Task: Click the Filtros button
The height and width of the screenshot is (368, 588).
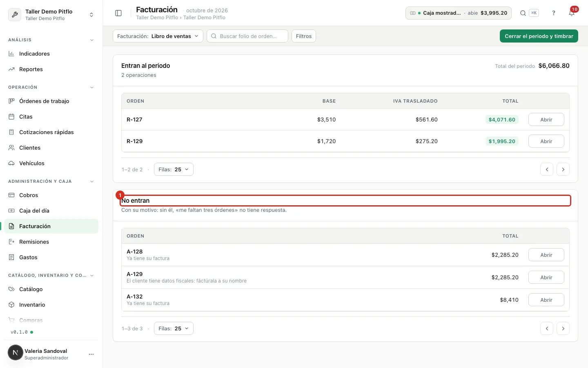Action: (x=304, y=36)
